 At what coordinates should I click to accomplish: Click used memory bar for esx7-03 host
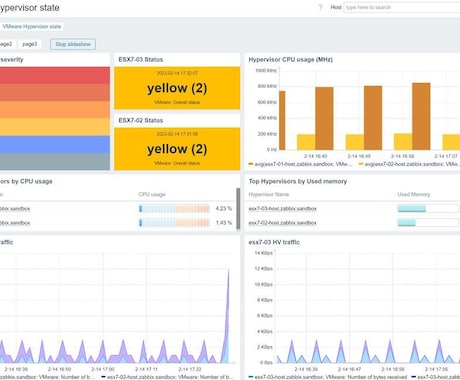pyautogui.click(x=428, y=209)
